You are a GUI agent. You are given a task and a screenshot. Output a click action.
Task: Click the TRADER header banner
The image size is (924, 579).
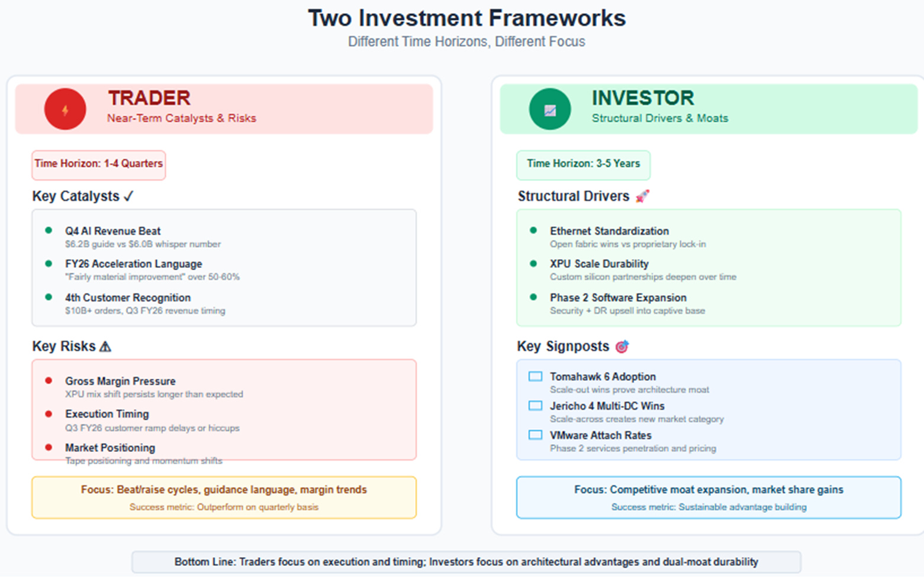coord(224,109)
